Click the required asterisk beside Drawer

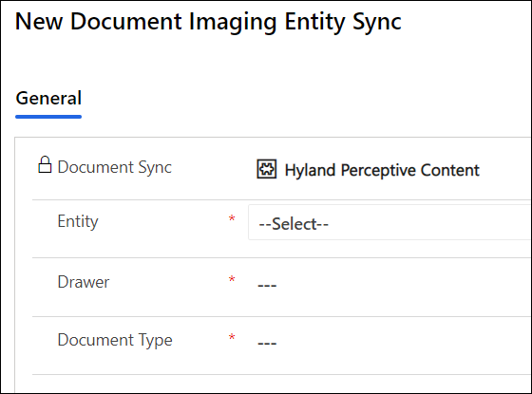pyautogui.click(x=232, y=279)
